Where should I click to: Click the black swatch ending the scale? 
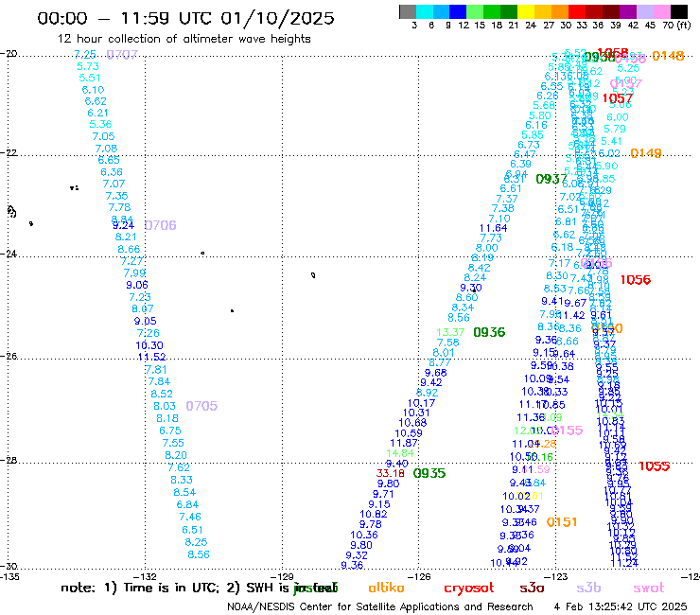coord(679,11)
